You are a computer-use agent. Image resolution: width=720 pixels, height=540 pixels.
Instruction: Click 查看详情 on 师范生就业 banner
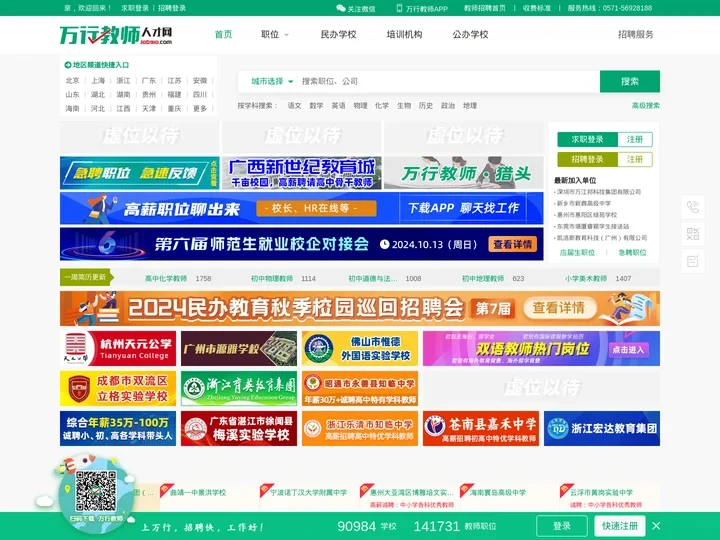point(512,244)
